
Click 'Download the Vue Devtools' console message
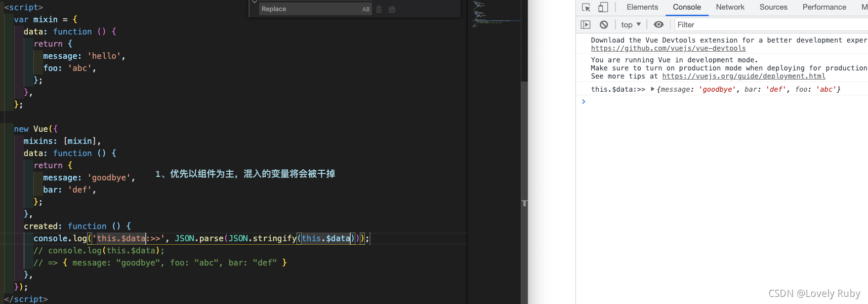pos(729,40)
